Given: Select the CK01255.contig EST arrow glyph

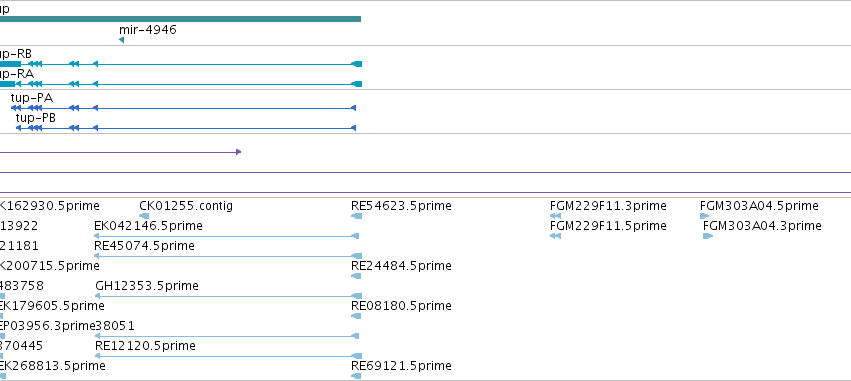Looking at the screenshot, I should click(x=144, y=216).
